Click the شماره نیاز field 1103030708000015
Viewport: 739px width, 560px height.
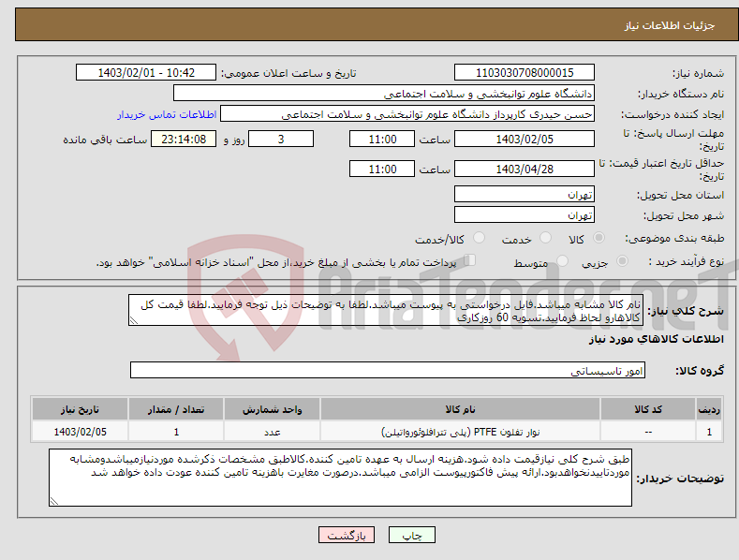pos(525,73)
